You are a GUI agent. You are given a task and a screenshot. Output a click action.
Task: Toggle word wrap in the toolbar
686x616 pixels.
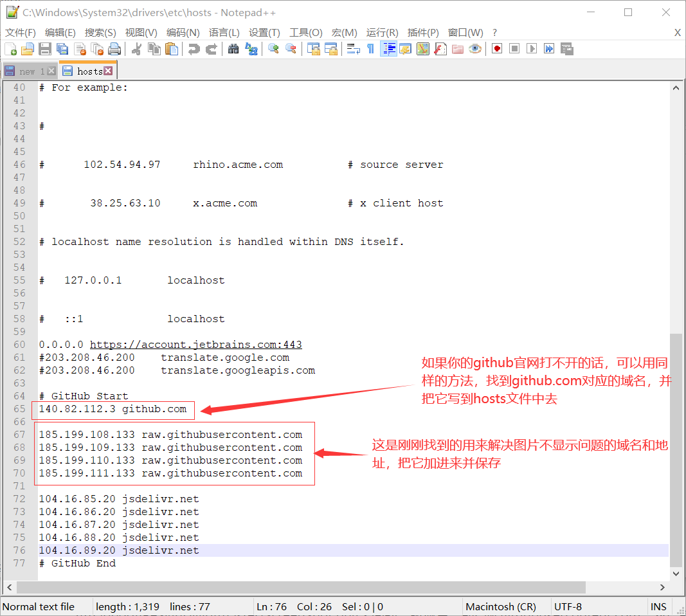(353, 49)
